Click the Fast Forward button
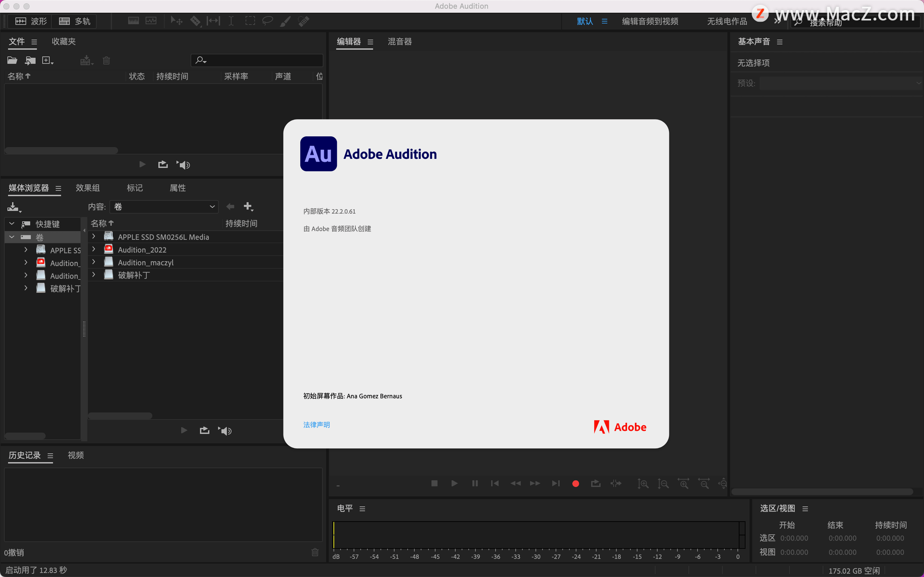Screen dimensions: 924x577 (535, 483)
